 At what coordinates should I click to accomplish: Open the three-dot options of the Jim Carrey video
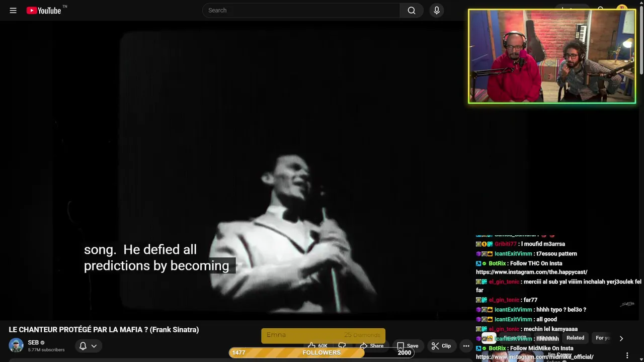627,355
